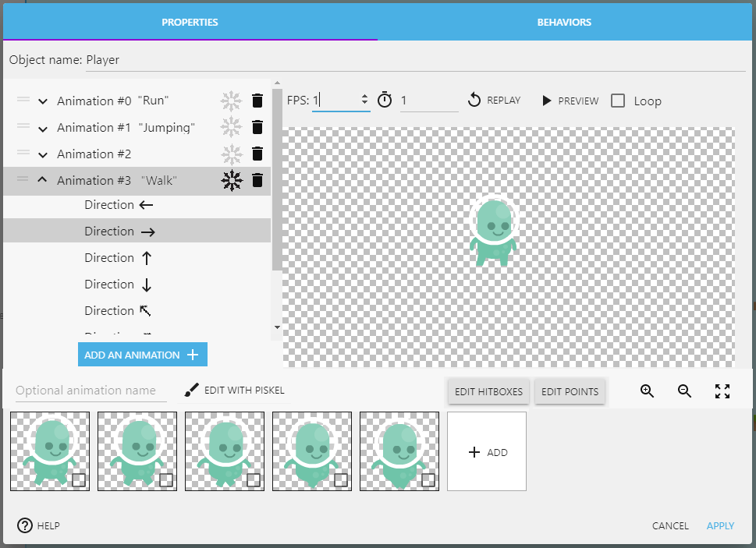Apply the object changes
The width and height of the screenshot is (756, 548).
[x=719, y=525]
